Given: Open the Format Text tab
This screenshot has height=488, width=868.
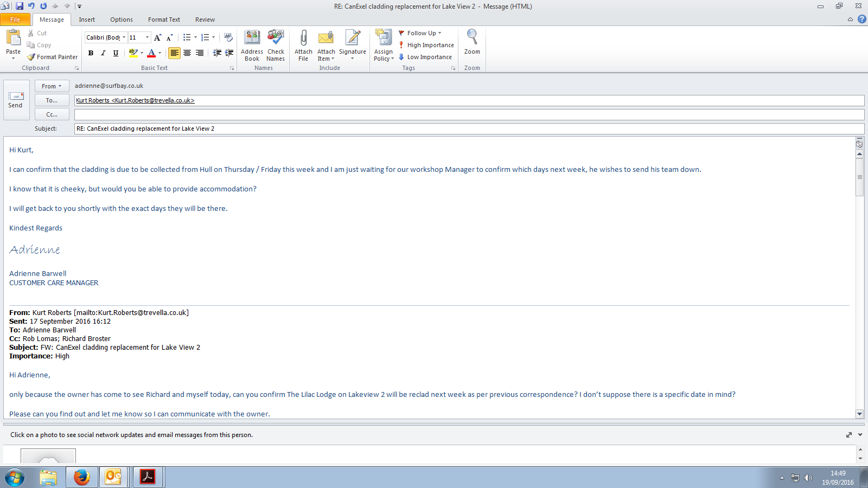Looking at the screenshot, I should click(164, 20).
